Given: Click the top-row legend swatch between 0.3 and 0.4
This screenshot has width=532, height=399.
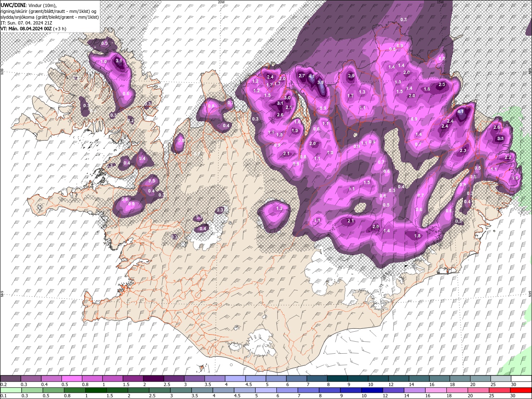Looking at the screenshot, I should point(31,379).
